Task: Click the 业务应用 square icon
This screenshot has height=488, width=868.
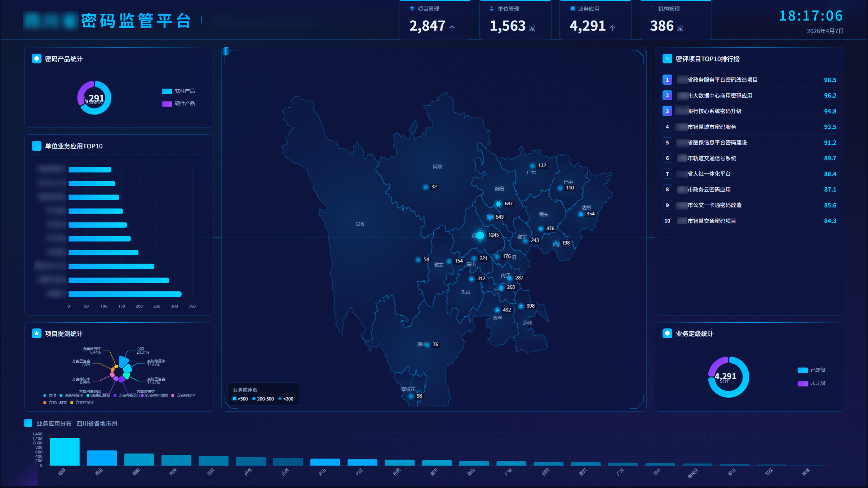Action: (x=572, y=9)
